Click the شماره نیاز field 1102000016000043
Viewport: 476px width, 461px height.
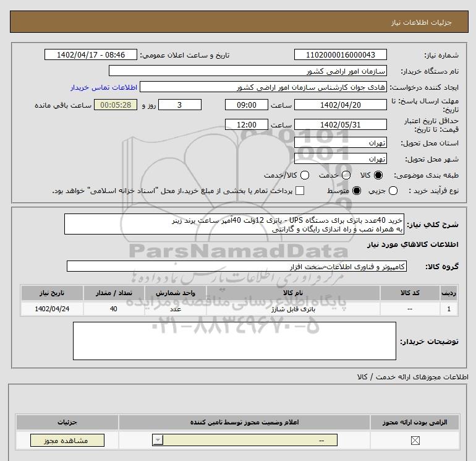tap(340, 54)
